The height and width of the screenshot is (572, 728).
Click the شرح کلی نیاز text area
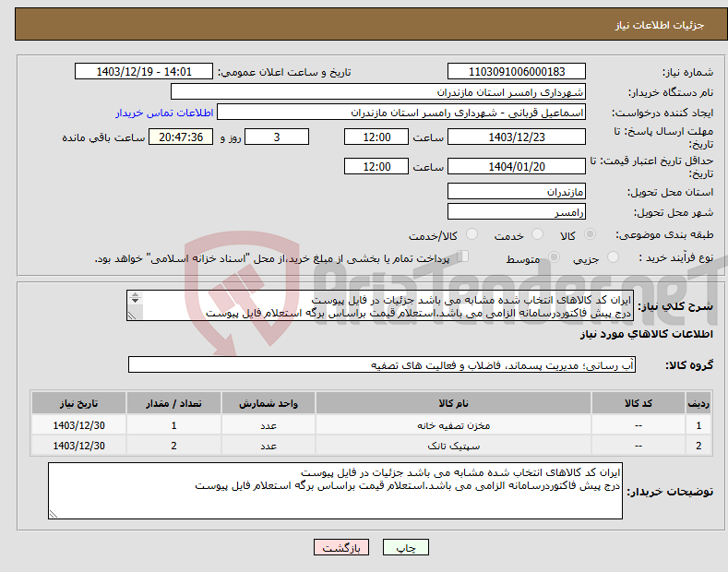coord(380,305)
